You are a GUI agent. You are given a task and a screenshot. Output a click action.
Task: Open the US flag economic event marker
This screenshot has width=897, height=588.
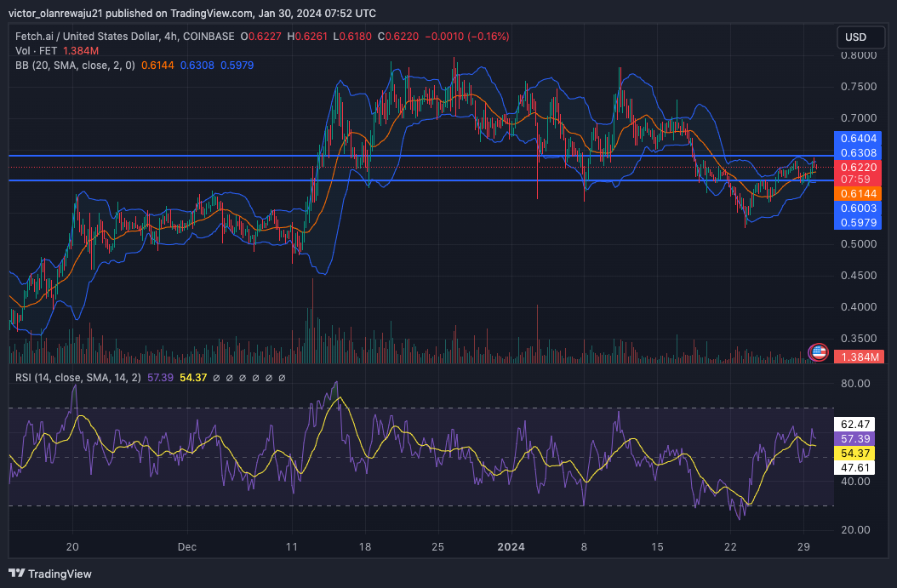(818, 352)
